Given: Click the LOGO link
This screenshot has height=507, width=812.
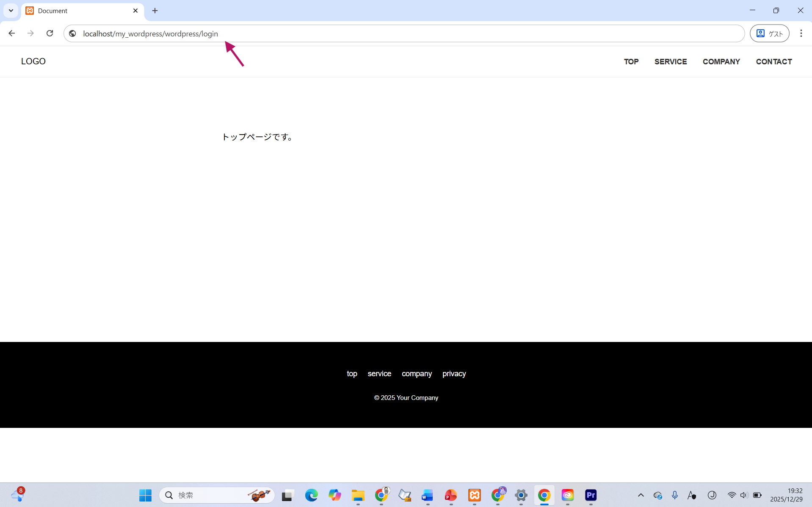Looking at the screenshot, I should pyautogui.click(x=33, y=61).
